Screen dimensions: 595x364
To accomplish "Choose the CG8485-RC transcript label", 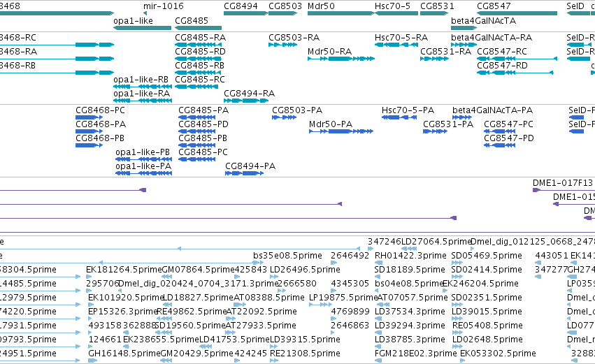I will tap(200, 80).
